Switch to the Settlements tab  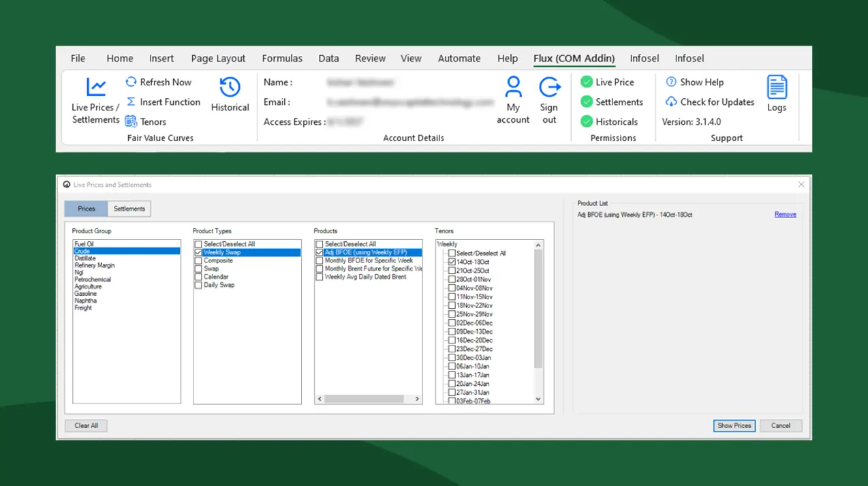(129, 209)
